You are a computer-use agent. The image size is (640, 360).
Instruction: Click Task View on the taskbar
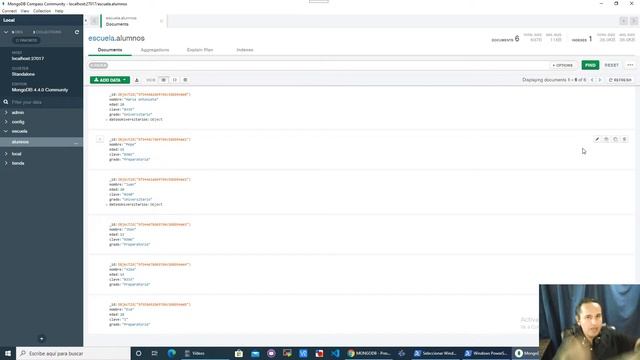(154, 353)
